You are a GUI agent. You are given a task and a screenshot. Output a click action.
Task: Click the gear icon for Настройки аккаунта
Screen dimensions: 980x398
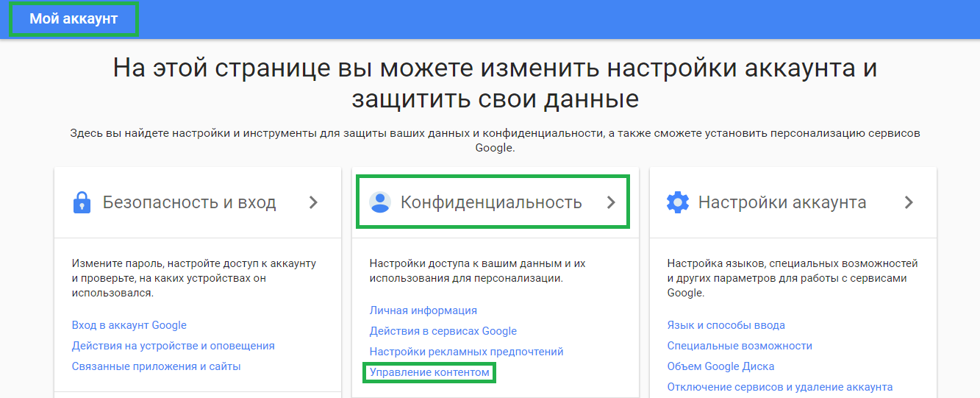tap(677, 202)
